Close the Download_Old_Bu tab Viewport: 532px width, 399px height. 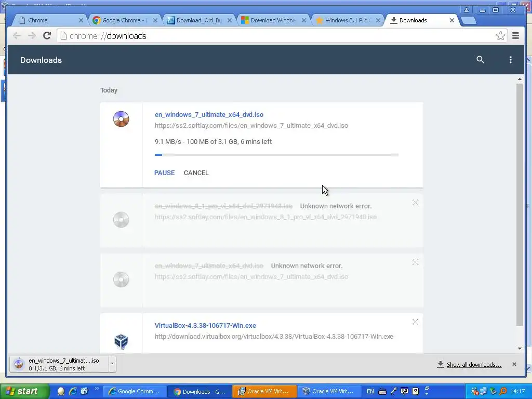coord(230,20)
